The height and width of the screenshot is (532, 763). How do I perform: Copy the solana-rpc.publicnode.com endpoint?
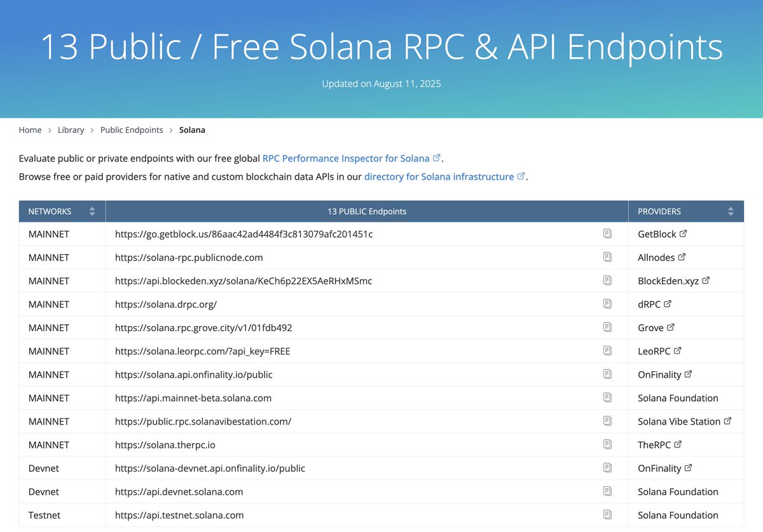click(x=607, y=257)
